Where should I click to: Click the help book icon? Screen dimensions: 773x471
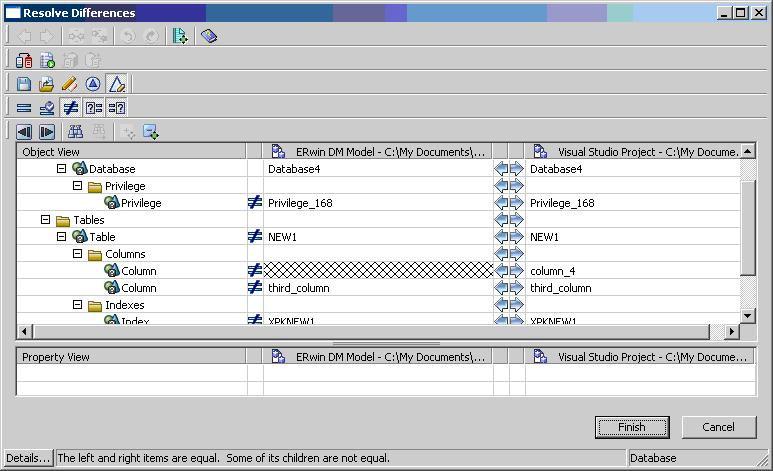pyautogui.click(x=208, y=36)
